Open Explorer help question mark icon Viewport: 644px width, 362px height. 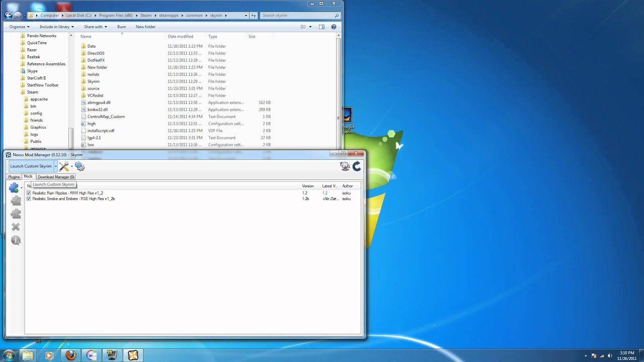pyautogui.click(x=334, y=27)
